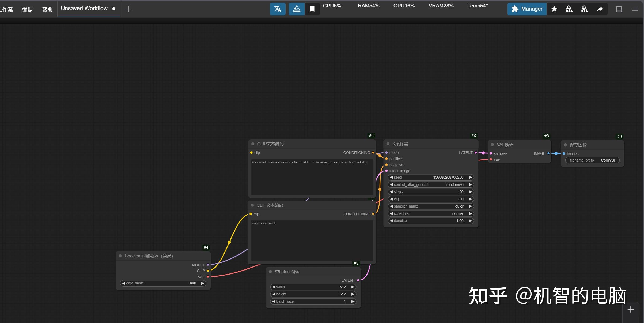This screenshot has height=323, width=644.
Task: Open the sampler_name dropdown showing euler
Action: [x=431, y=206]
